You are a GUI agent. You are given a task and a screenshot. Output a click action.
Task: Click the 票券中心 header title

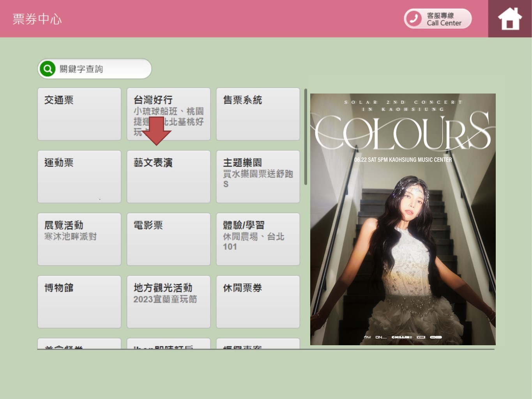point(37,19)
